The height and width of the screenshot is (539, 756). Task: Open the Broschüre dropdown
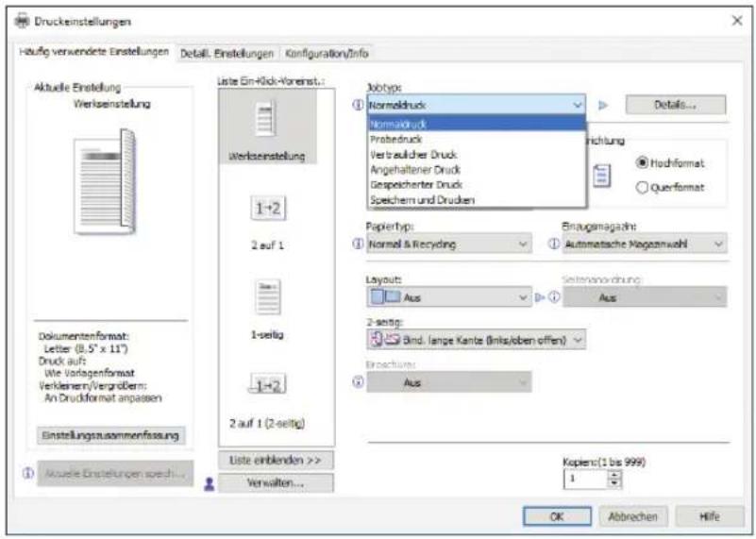point(449,382)
